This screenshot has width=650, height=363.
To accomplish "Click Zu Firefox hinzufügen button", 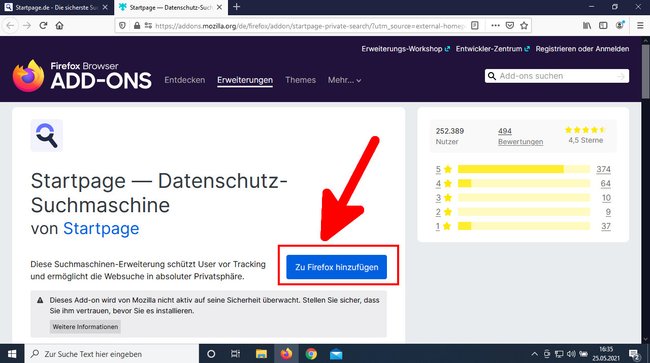I will pyautogui.click(x=336, y=267).
